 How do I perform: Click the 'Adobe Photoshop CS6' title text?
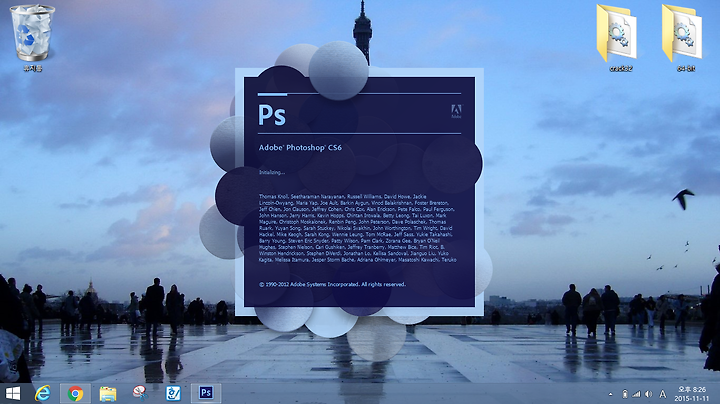tap(300, 147)
